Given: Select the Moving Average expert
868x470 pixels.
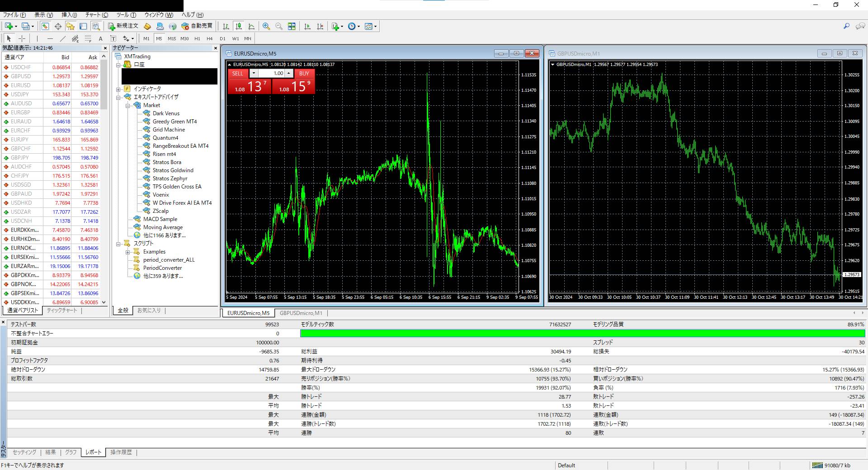Looking at the screenshot, I should click(x=163, y=227).
